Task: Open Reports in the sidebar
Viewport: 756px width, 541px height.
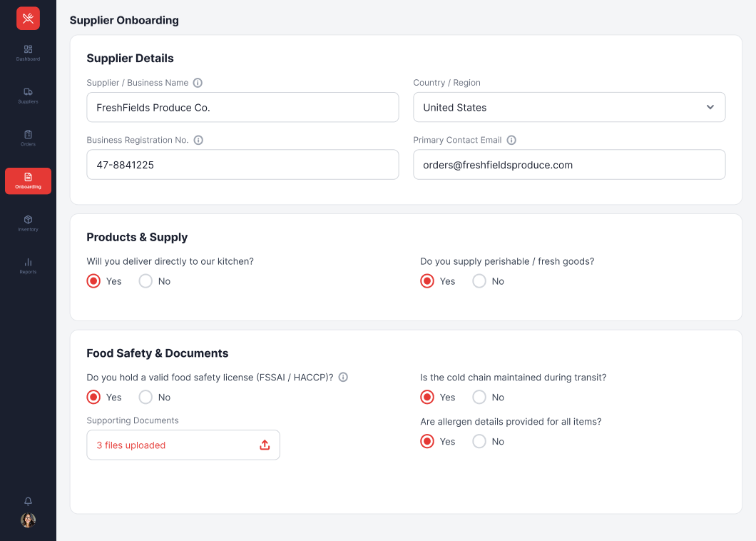Action: point(28,266)
